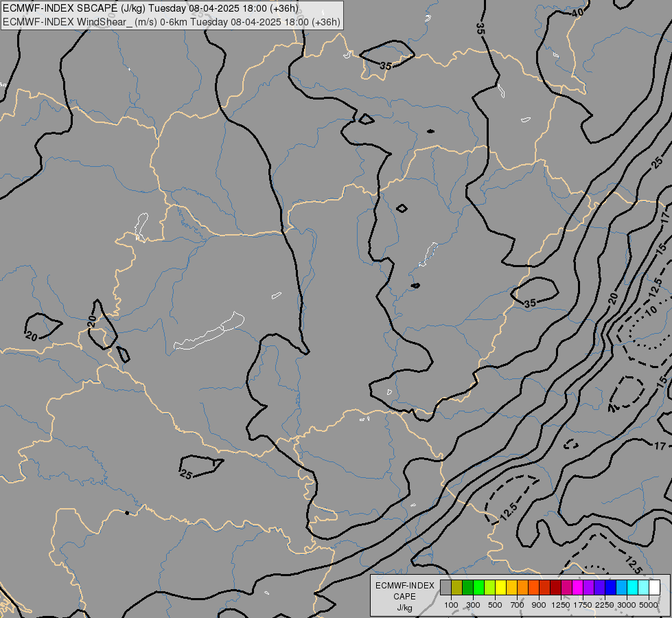This screenshot has height=618, width=672.
Task: Click the 40 contour label
Action: click(x=577, y=13)
